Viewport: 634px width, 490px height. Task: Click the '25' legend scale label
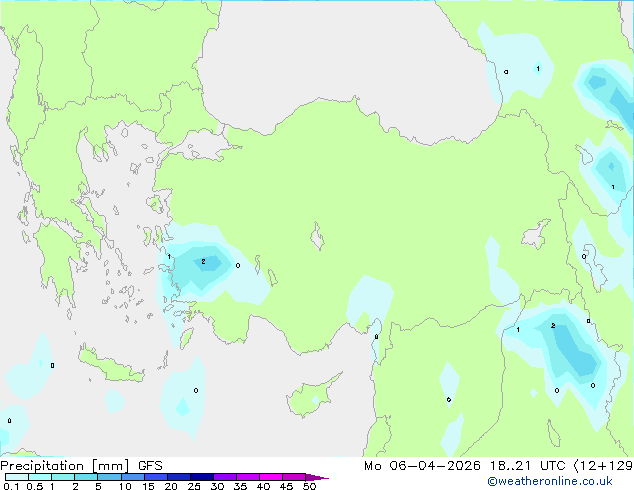(194, 486)
